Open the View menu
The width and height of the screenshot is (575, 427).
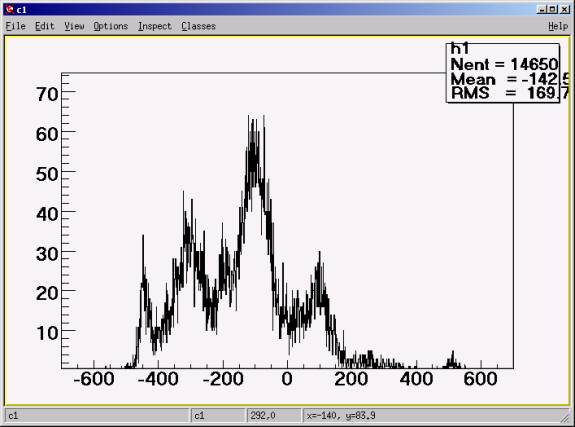pos(74,26)
